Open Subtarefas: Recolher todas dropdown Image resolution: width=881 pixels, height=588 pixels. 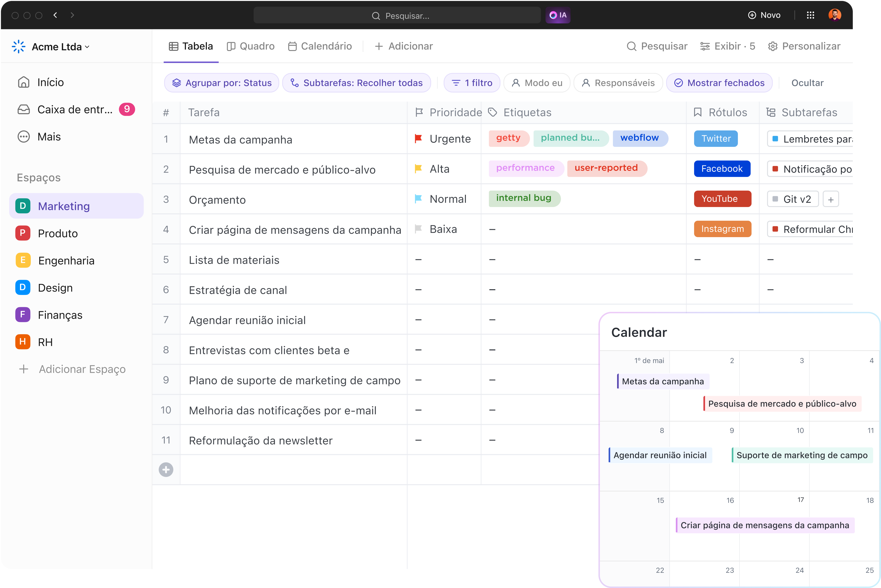coord(357,83)
